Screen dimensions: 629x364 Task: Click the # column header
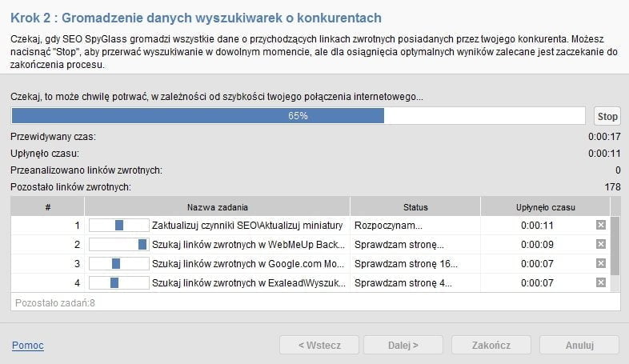coord(48,206)
